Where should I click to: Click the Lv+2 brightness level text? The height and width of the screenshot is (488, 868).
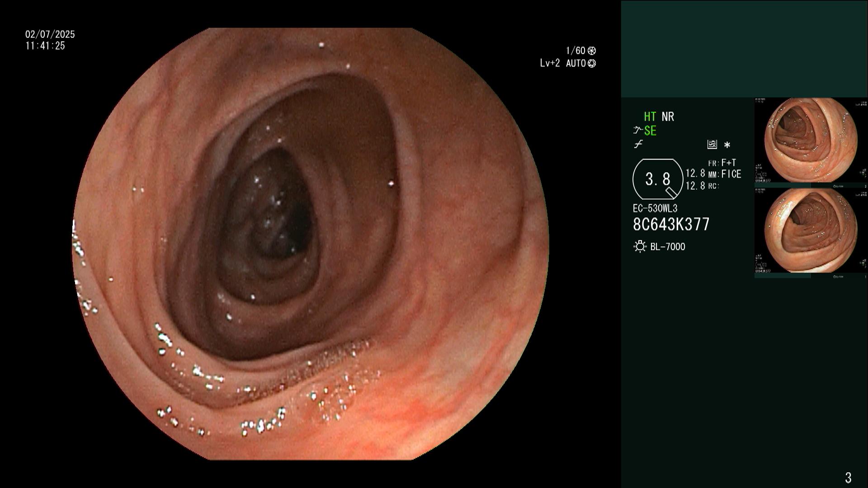point(550,63)
